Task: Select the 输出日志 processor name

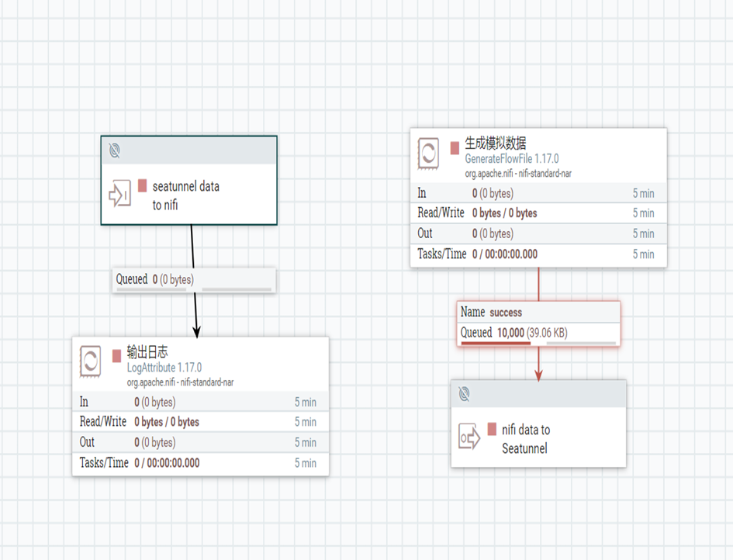Action: tap(147, 351)
